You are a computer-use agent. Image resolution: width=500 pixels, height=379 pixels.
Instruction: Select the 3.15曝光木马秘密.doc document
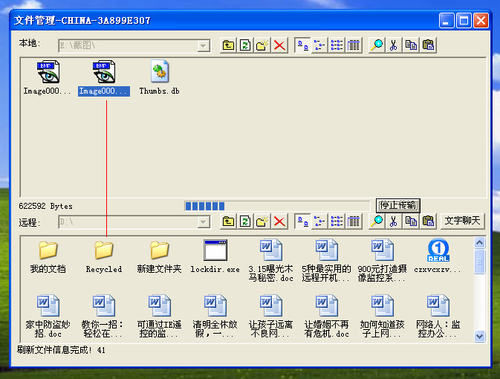(271, 261)
